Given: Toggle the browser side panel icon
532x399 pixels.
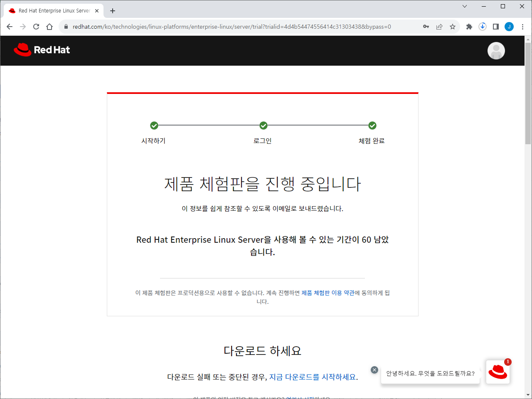Looking at the screenshot, I should tap(496, 27).
